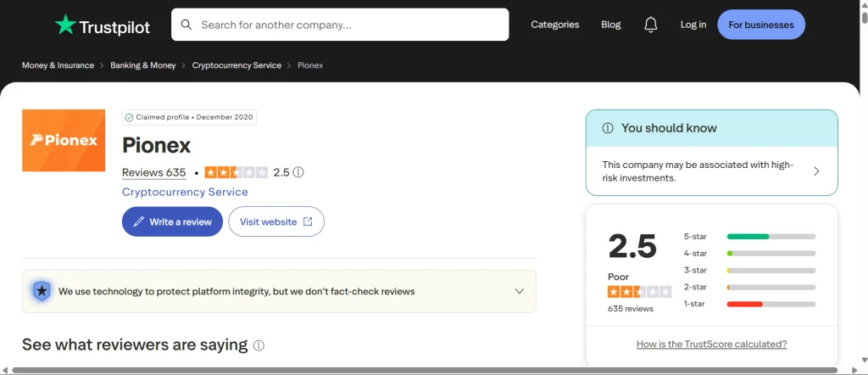Click the shield star integrity icon
Screen dimensions: 868x375
[42, 291]
